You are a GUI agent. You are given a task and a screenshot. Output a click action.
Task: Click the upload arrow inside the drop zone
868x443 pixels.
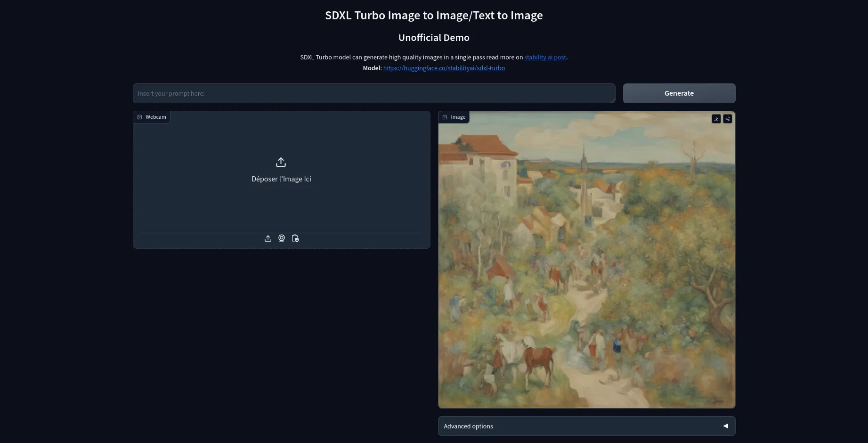281,162
